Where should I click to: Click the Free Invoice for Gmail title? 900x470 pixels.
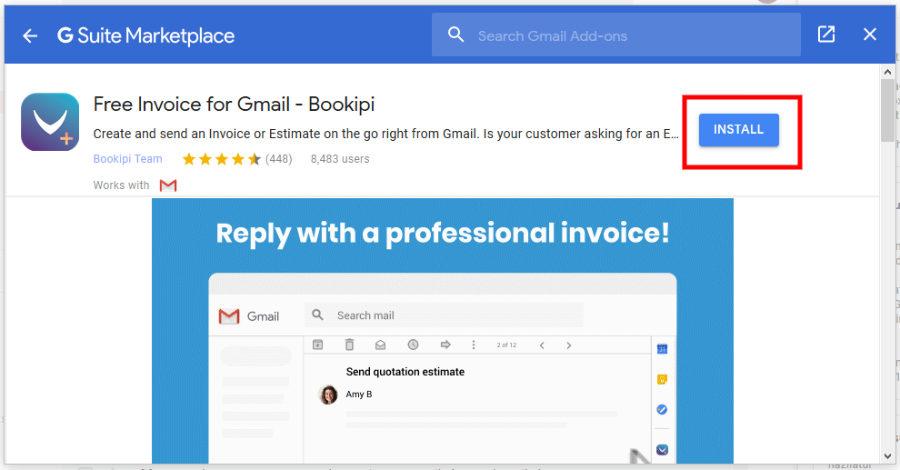click(x=234, y=104)
